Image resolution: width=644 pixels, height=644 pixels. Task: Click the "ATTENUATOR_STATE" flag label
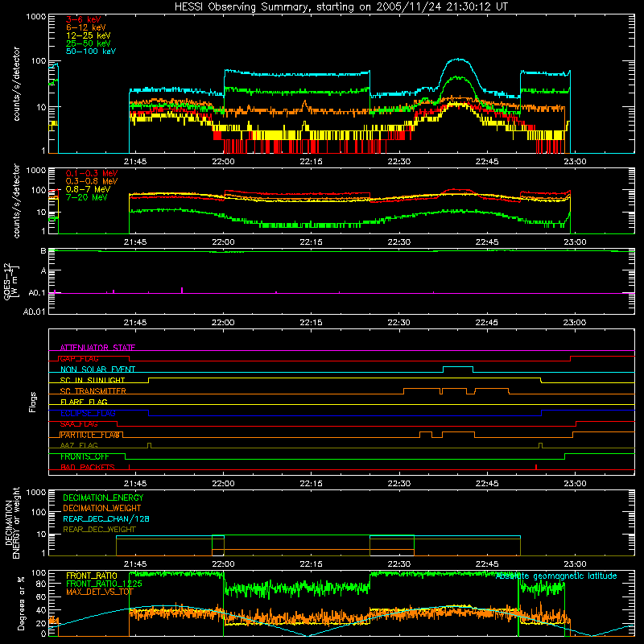click(97, 348)
